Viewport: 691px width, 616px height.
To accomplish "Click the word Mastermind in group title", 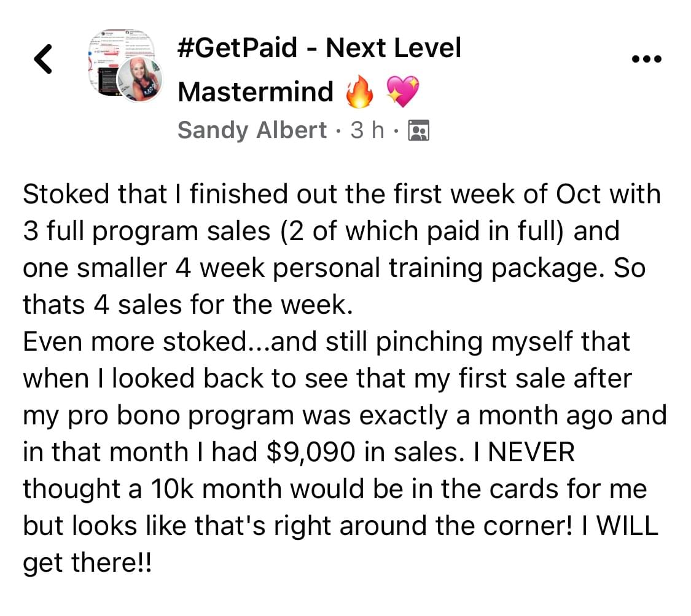I will [256, 92].
